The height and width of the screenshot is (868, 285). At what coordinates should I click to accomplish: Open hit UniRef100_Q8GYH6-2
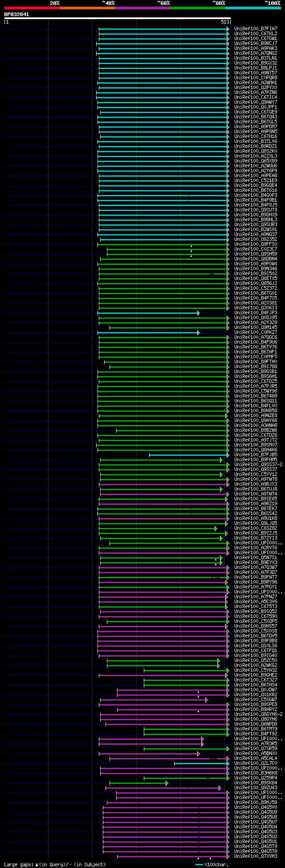point(258,714)
